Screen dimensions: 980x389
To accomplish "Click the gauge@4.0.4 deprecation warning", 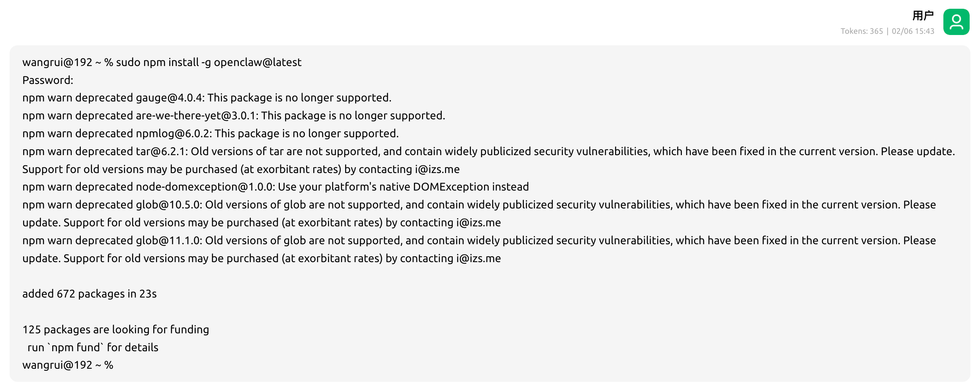I will click(x=207, y=98).
